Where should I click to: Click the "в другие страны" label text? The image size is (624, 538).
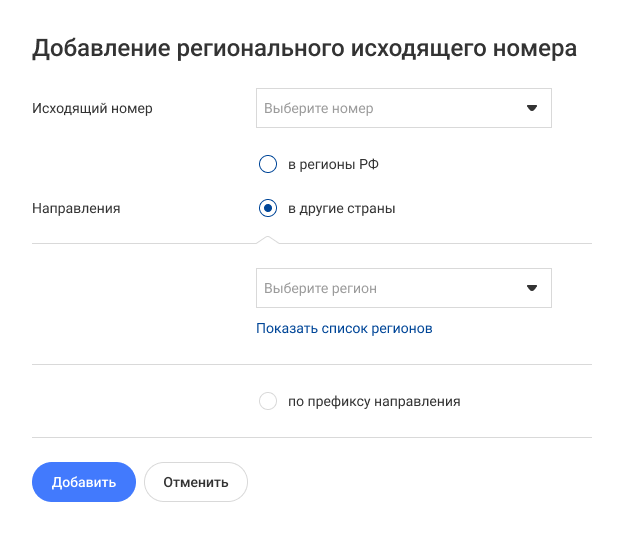(341, 209)
